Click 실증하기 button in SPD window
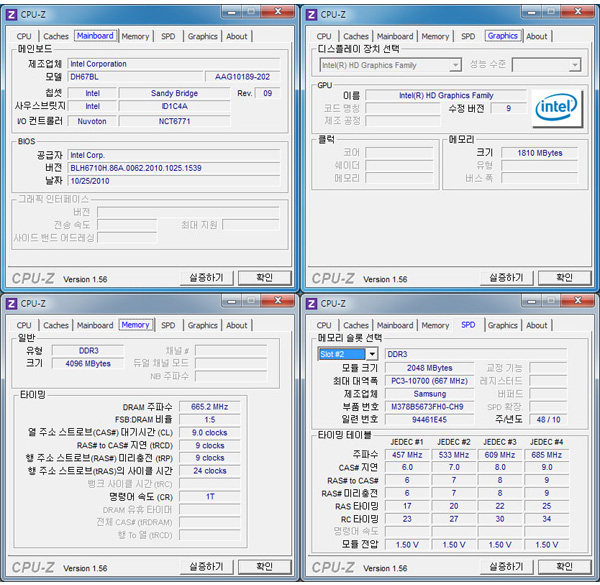 [x=507, y=567]
